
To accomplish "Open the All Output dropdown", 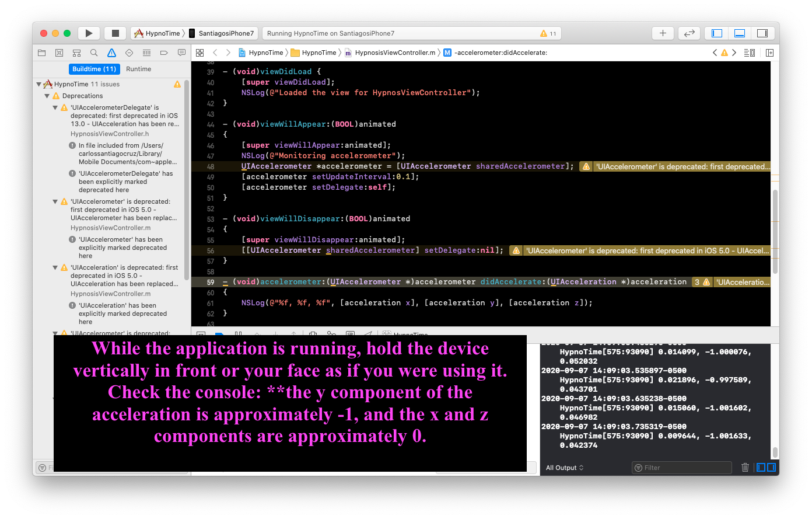I will click(x=565, y=468).
